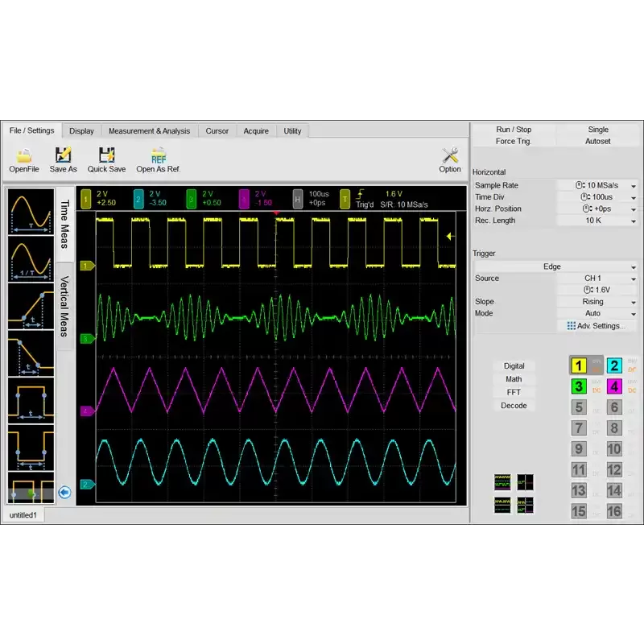The width and height of the screenshot is (644, 644).
Task: Open the Rec. Length dropdown
Action: (x=634, y=221)
